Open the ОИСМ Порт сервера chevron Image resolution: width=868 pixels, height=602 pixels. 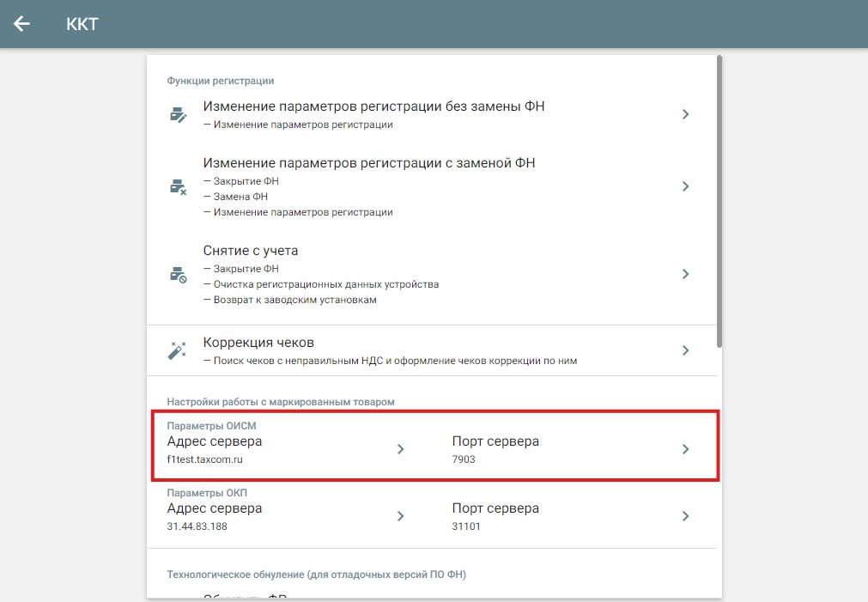click(685, 449)
